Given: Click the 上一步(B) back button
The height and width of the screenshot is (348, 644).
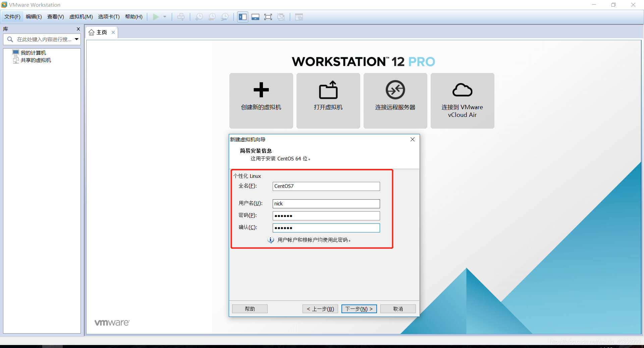Looking at the screenshot, I should click(320, 309).
